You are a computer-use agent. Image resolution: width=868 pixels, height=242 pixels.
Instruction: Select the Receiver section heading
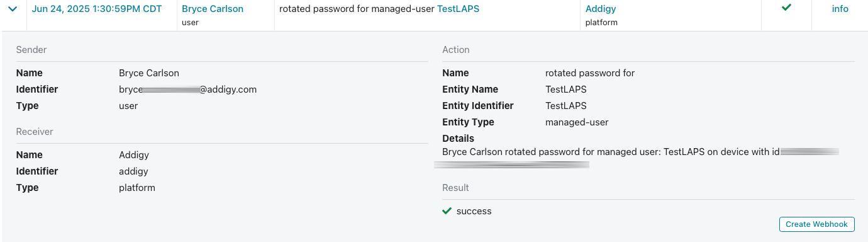pos(35,132)
